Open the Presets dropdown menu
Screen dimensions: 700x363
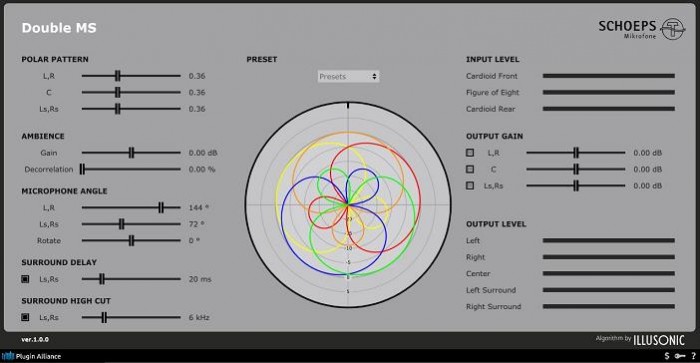click(x=348, y=76)
